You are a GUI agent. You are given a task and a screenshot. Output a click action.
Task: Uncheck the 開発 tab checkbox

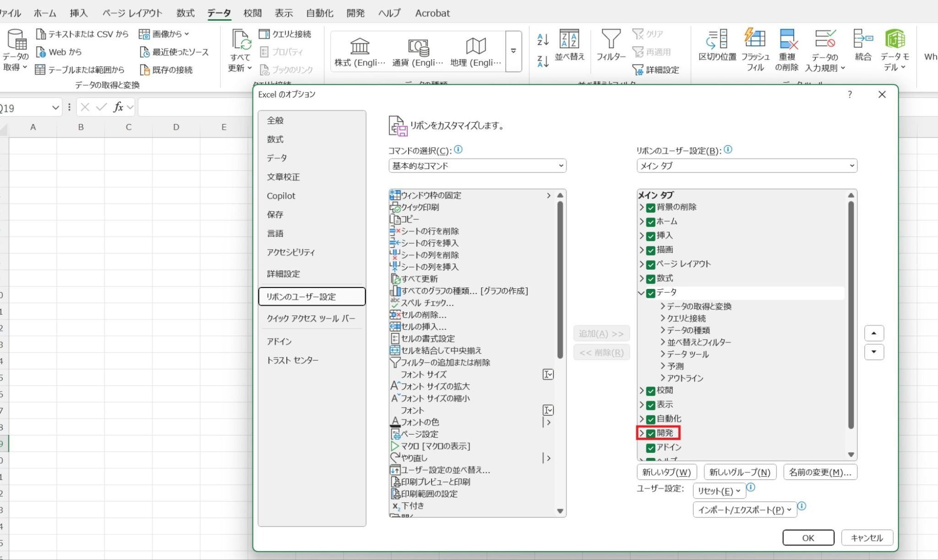coord(650,433)
